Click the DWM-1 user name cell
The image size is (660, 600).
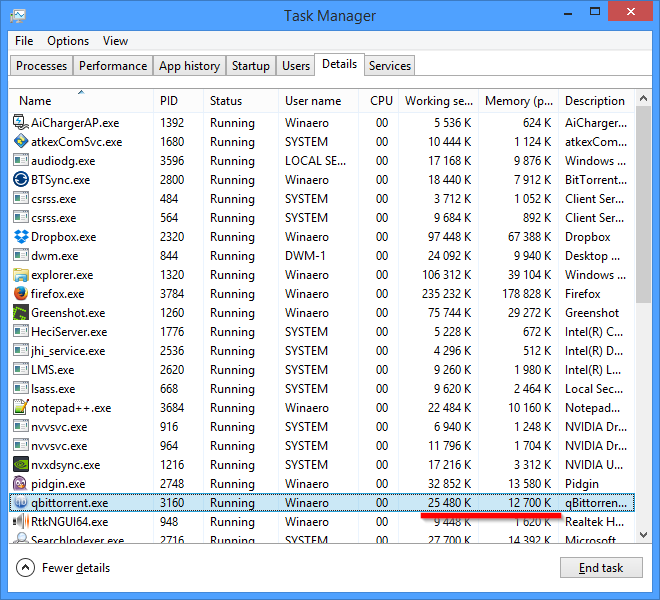(x=305, y=256)
